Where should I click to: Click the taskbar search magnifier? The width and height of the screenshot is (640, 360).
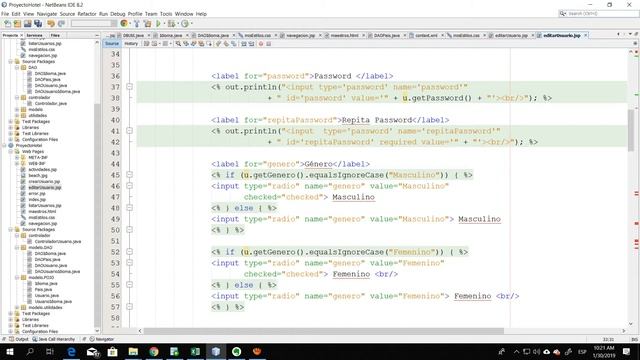pyautogui.click(x=30, y=351)
